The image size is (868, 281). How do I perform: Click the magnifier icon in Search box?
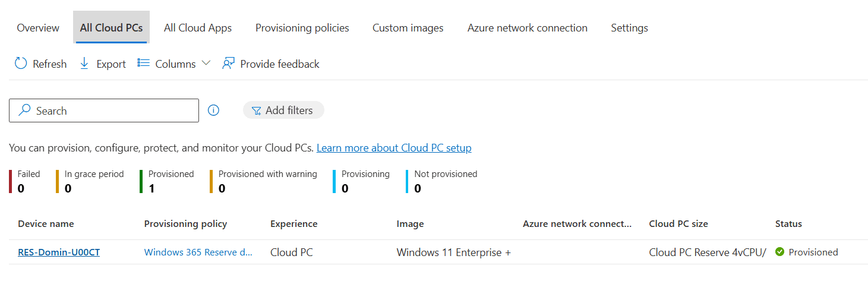[x=24, y=110]
